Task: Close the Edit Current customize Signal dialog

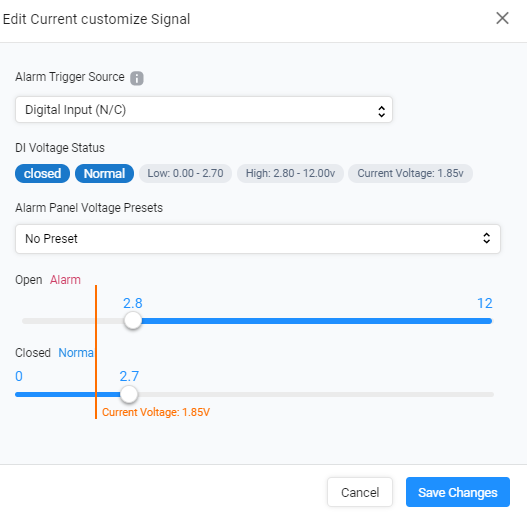Action: 502,18
